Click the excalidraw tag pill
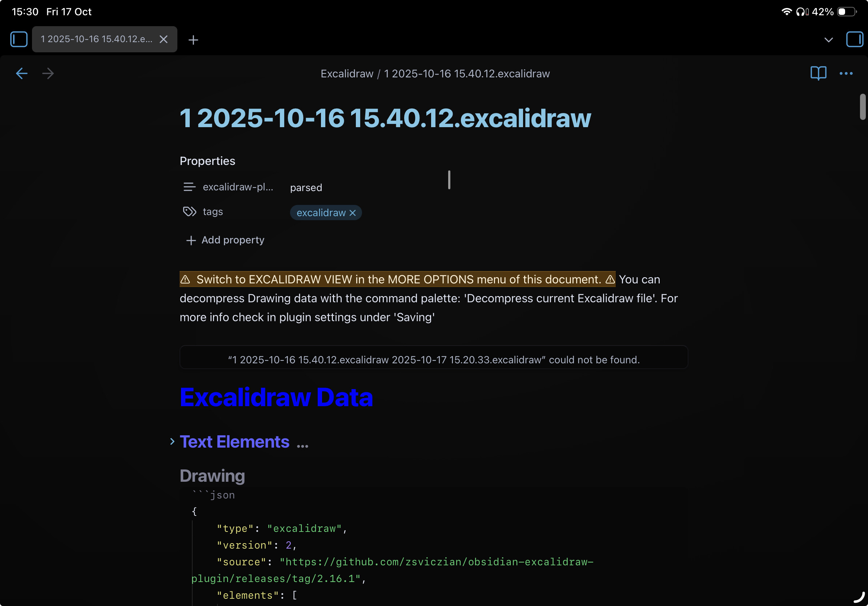The height and width of the screenshot is (606, 868). pos(321,213)
